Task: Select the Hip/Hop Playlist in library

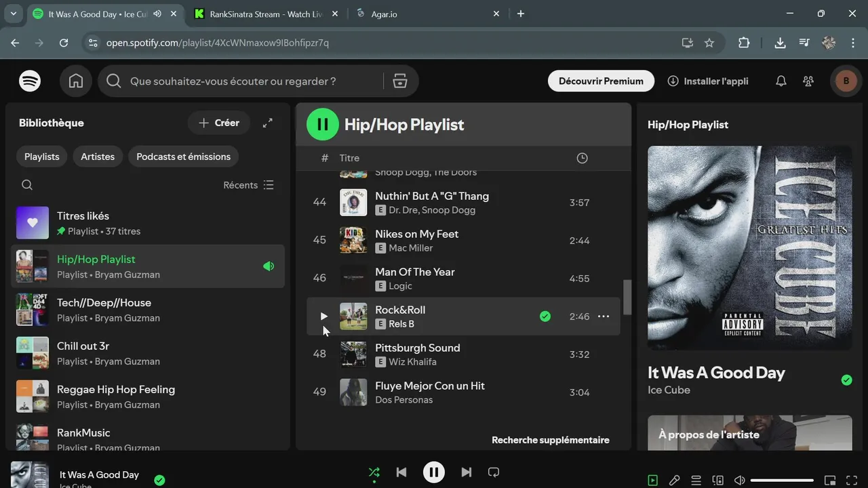Action: coord(148,266)
